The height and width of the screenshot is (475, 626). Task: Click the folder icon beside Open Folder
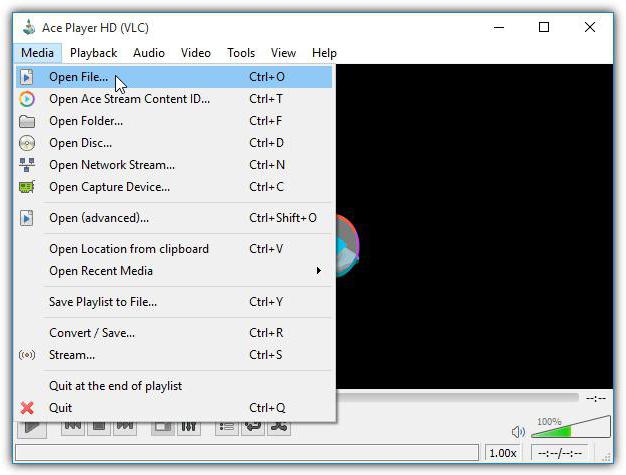(x=27, y=121)
